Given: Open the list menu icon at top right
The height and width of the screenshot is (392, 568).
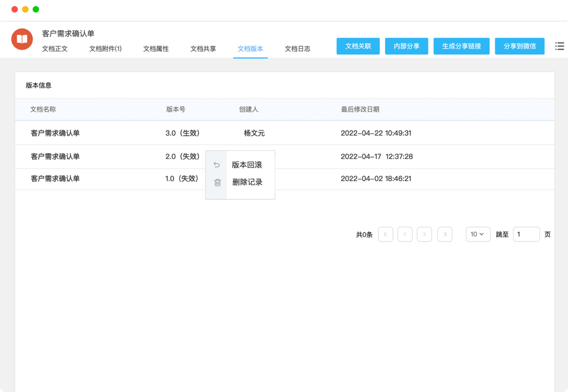Looking at the screenshot, I should 559,46.
